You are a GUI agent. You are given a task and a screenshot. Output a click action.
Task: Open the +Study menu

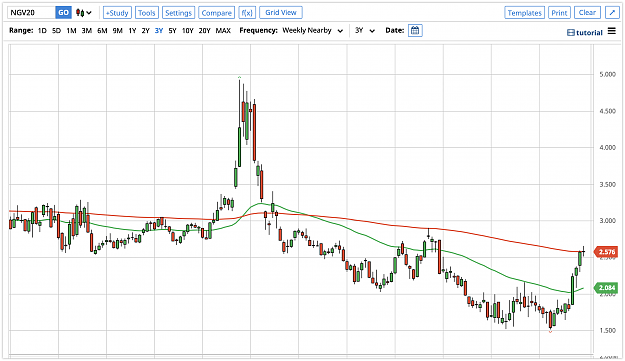[x=117, y=13]
